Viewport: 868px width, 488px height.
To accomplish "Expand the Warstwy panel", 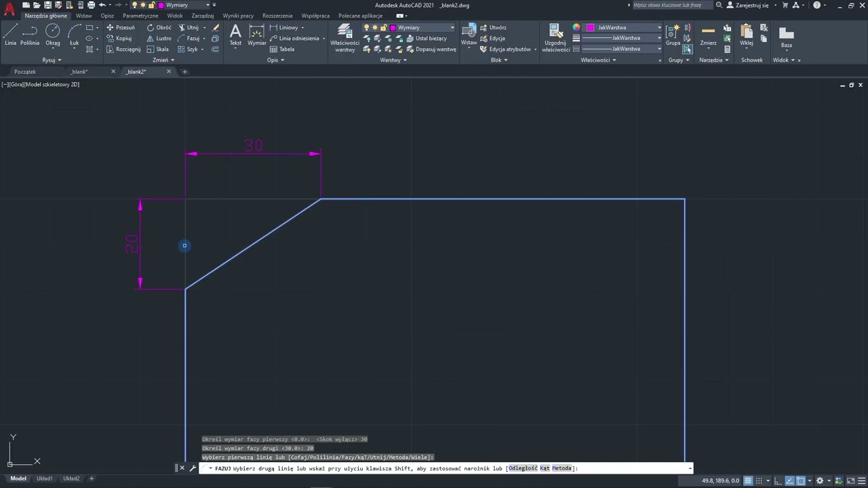I will click(393, 60).
